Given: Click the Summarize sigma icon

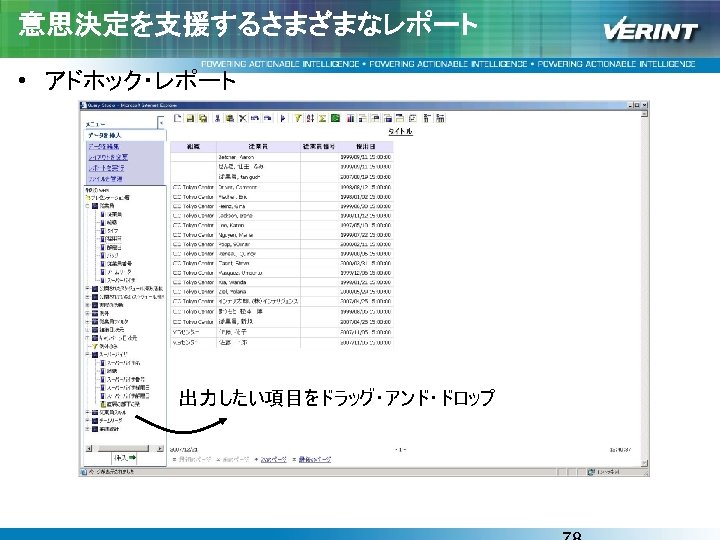Looking at the screenshot, I should coord(322,118).
